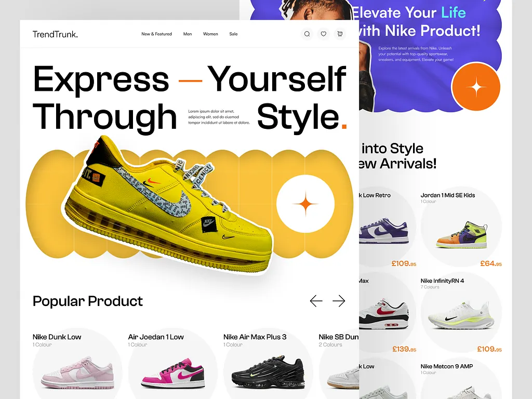Click the TrendTrunk logo
532x399 pixels.
click(55, 34)
